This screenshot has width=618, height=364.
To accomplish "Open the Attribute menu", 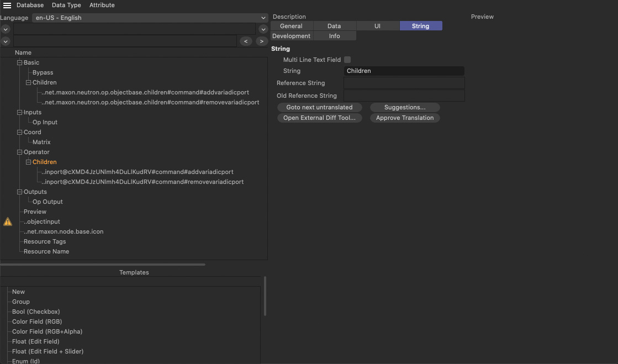I will (x=102, y=5).
